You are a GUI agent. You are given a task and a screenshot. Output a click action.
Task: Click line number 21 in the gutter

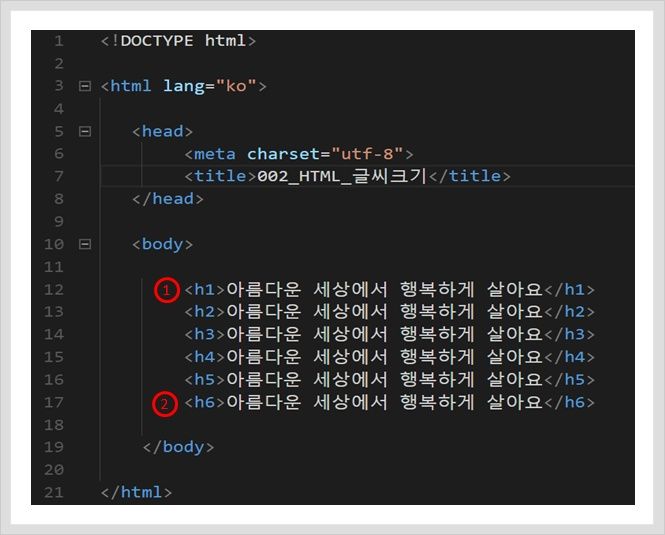(x=54, y=493)
